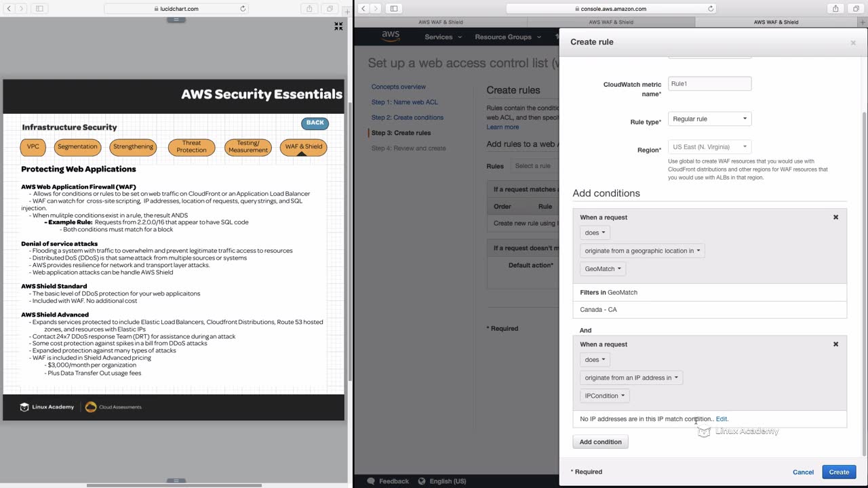Image resolution: width=868 pixels, height=488 pixels.
Task: Add a new tab in the AWS window
Action: pos(862,22)
